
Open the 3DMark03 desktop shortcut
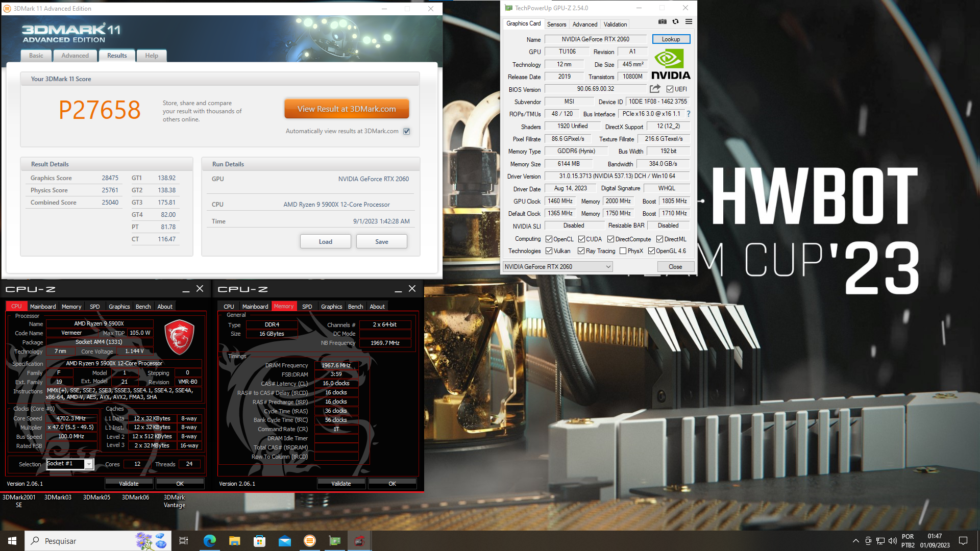58,497
